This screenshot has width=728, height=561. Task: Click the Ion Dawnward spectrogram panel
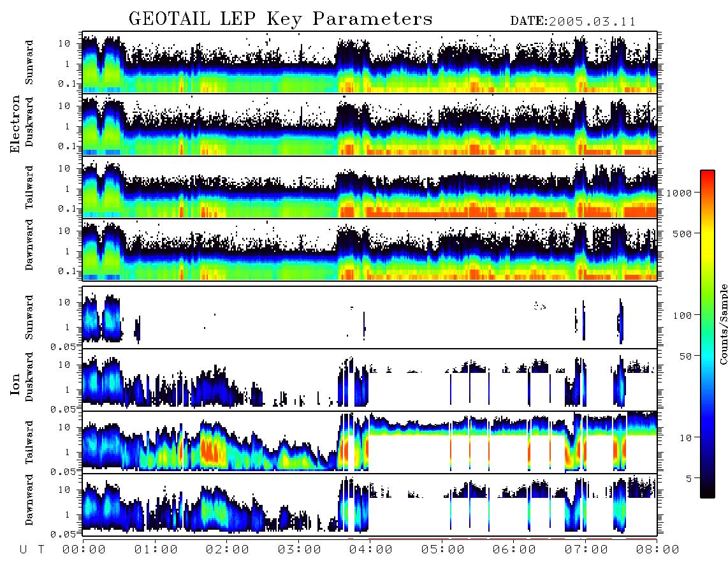[370, 505]
